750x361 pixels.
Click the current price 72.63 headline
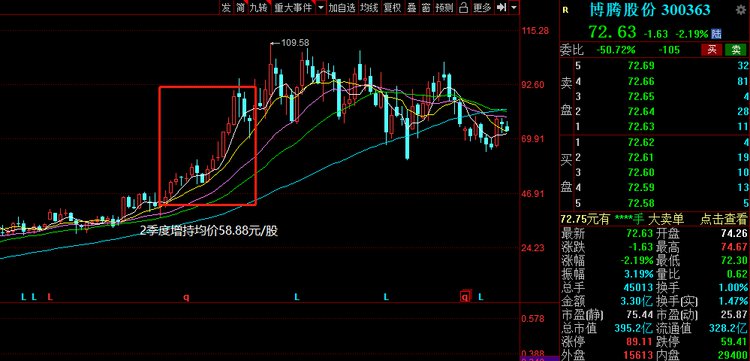point(613,32)
